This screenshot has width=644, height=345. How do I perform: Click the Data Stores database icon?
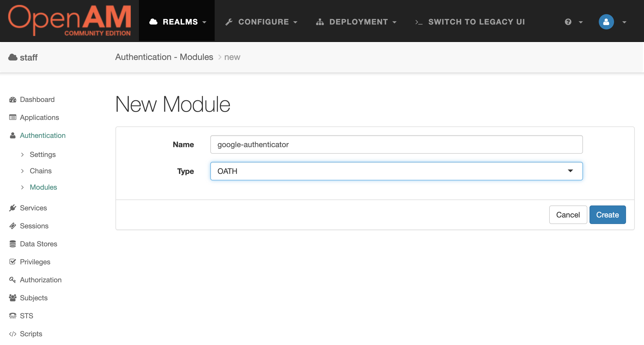13,244
